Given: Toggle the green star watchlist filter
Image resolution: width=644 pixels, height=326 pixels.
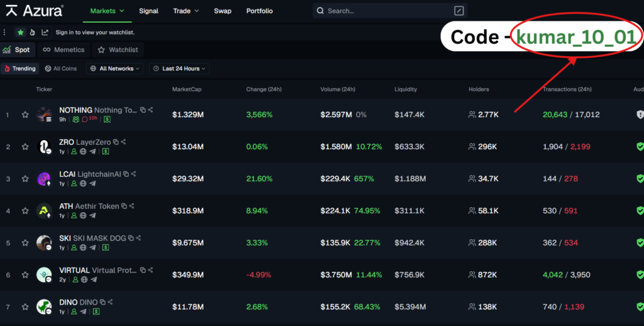Looking at the screenshot, I should [x=21, y=32].
